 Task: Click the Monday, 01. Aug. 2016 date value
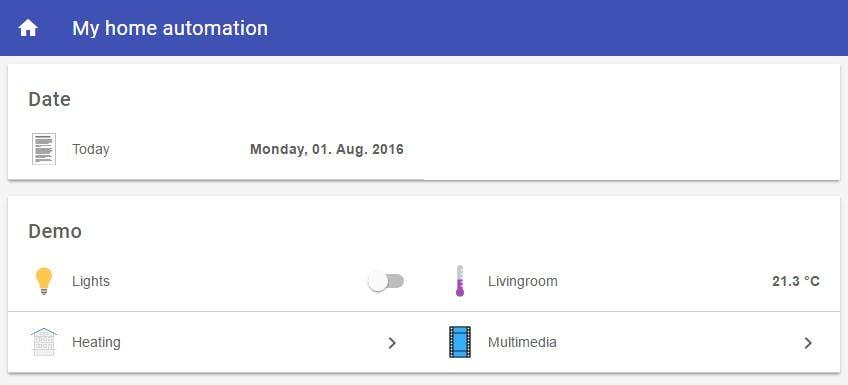327,149
